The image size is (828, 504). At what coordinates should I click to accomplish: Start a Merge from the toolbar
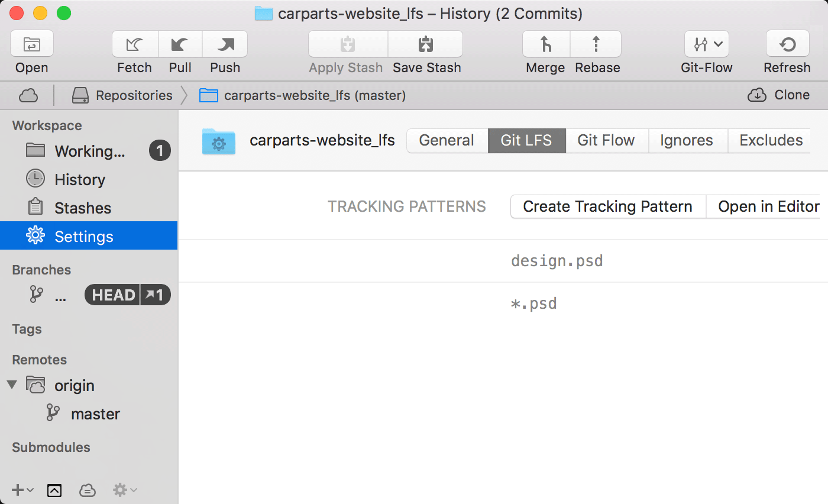pos(545,44)
